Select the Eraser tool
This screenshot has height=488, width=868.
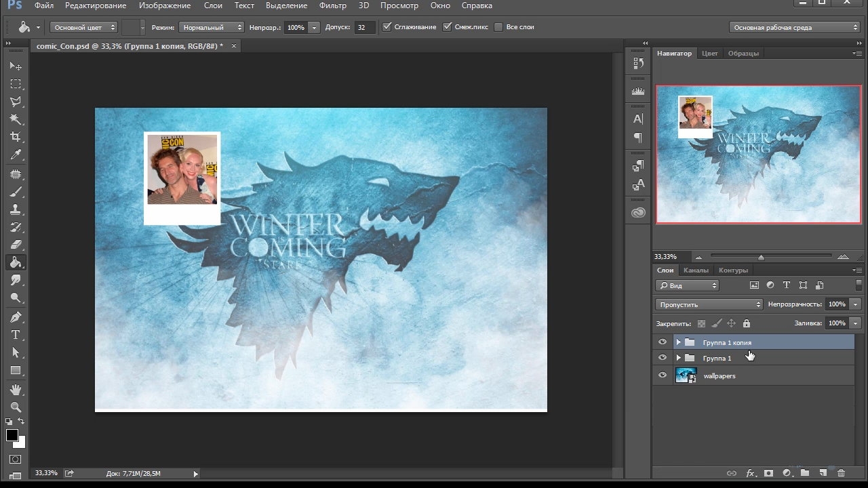pos(16,245)
